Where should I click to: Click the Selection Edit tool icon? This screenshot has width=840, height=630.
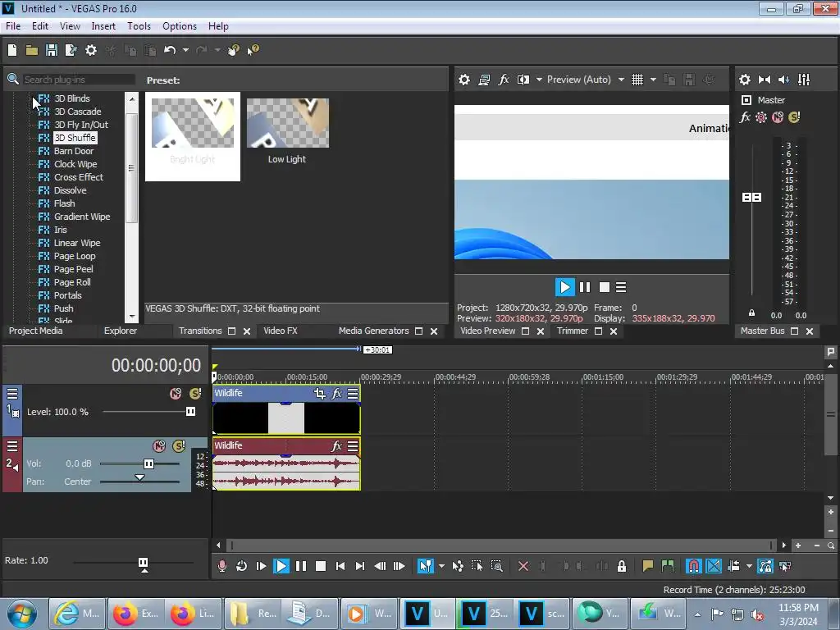[477, 566]
